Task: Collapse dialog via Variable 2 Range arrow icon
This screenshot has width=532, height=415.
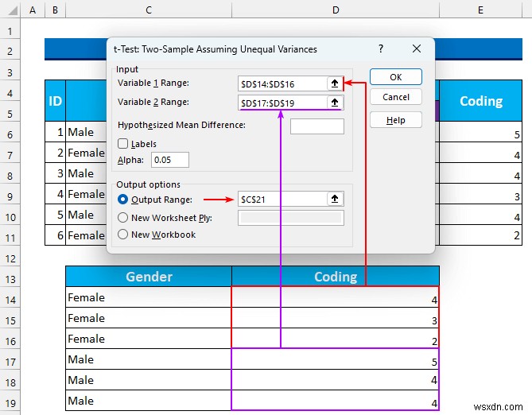Action: (x=335, y=103)
